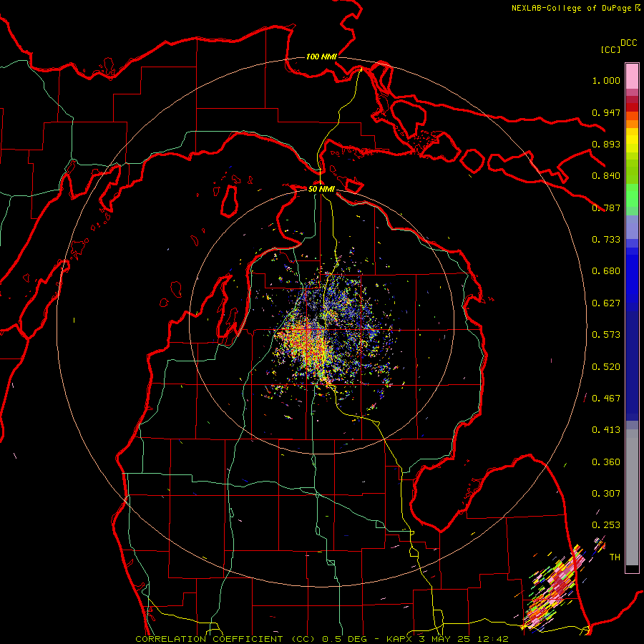Select the [CC] legend unit label
The height and width of the screenshot is (644, 644).
610,49
